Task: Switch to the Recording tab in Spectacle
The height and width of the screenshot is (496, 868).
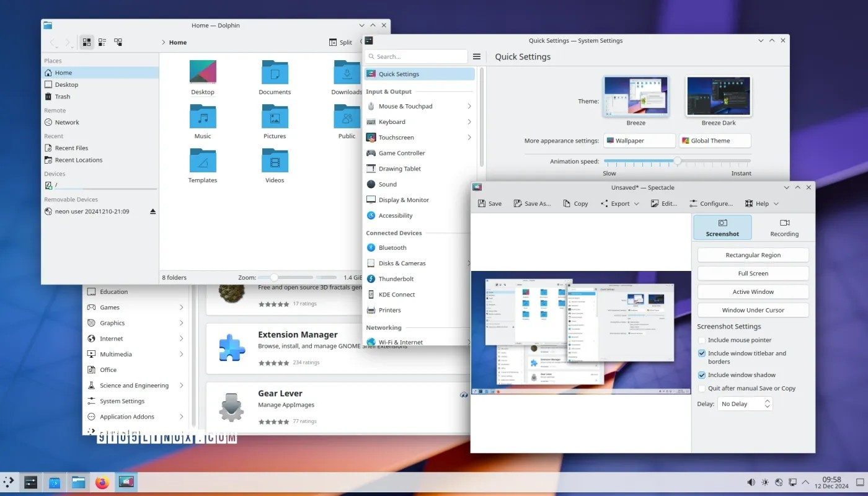Action: click(x=784, y=228)
